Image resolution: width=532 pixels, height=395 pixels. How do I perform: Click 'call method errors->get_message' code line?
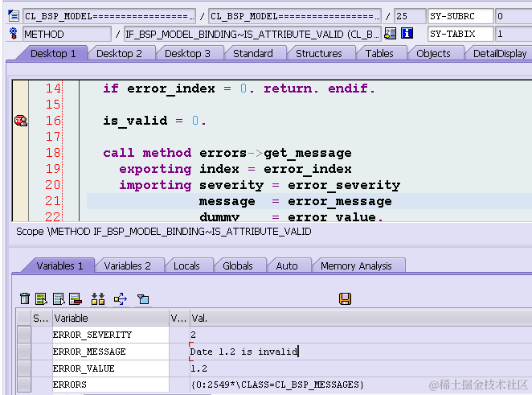[227, 153]
